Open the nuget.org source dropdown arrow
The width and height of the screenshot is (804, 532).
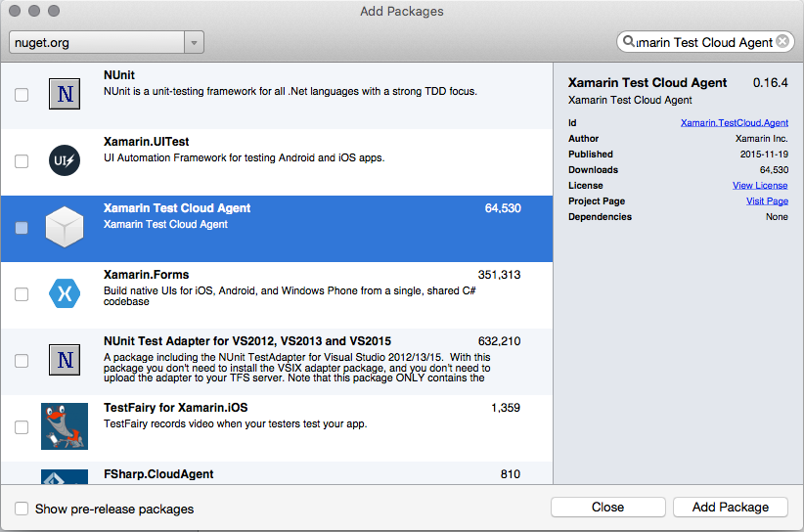click(x=194, y=42)
